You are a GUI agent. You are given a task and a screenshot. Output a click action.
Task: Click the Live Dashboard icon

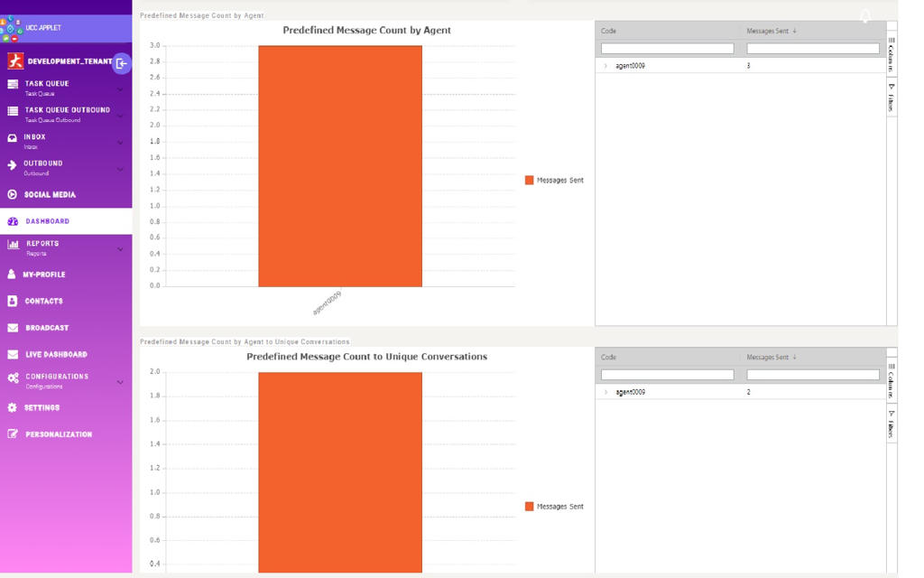[x=13, y=355]
